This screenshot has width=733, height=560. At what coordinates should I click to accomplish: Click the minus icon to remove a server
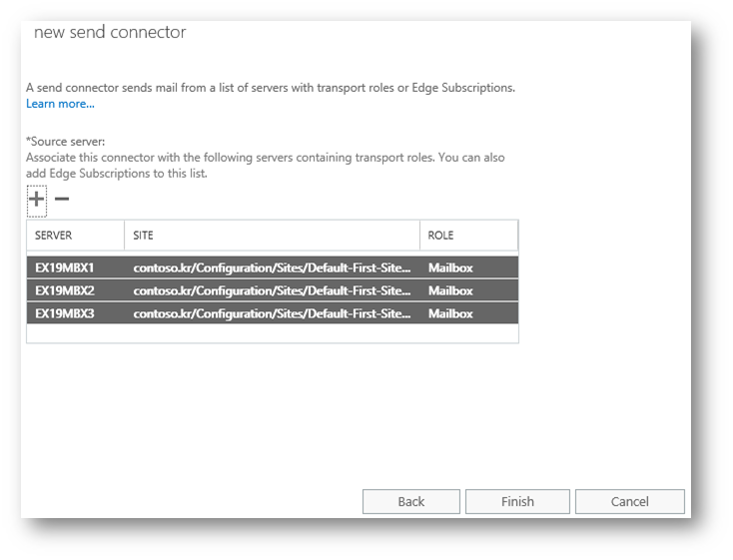coord(62,199)
